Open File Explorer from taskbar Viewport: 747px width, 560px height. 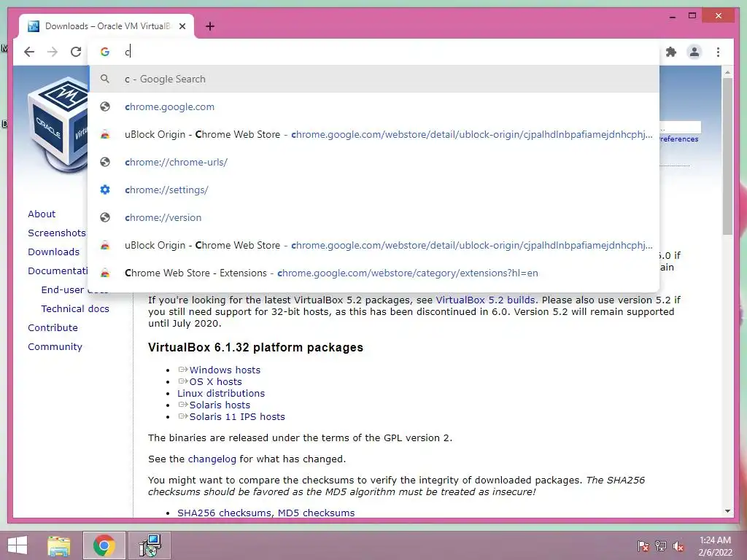[59, 545]
